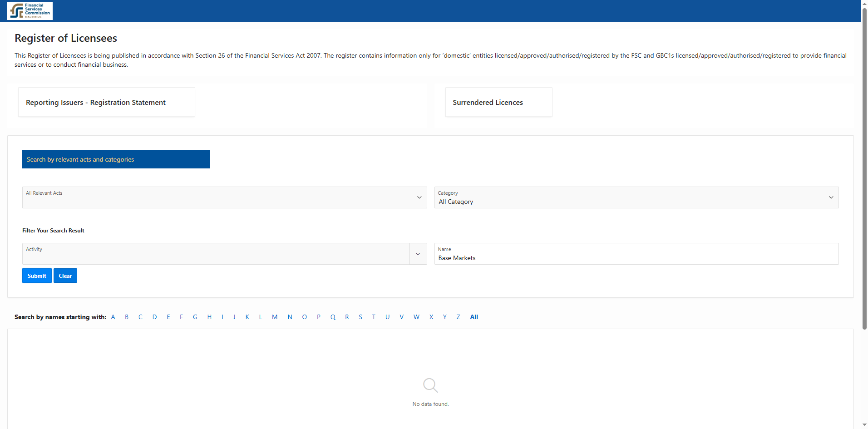Viewport: 868px width, 429px height.
Task: Filter names starting with letter Z
Action: point(458,317)
